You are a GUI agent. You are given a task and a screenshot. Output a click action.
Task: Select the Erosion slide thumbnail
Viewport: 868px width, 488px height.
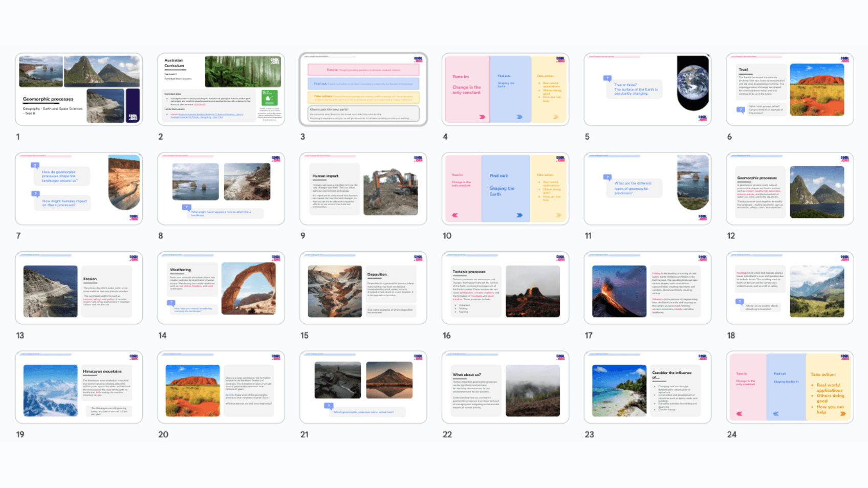coord(79,288)
